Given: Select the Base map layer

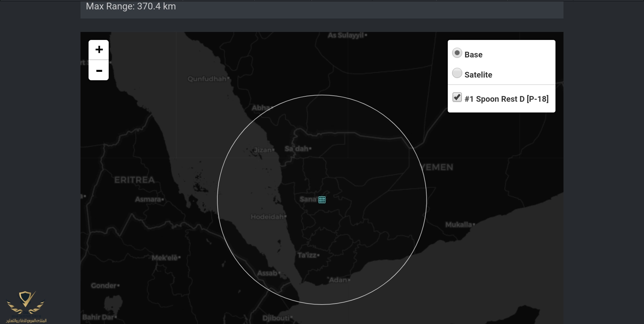Looking at the screenshot, I should (x=457, y=53).
